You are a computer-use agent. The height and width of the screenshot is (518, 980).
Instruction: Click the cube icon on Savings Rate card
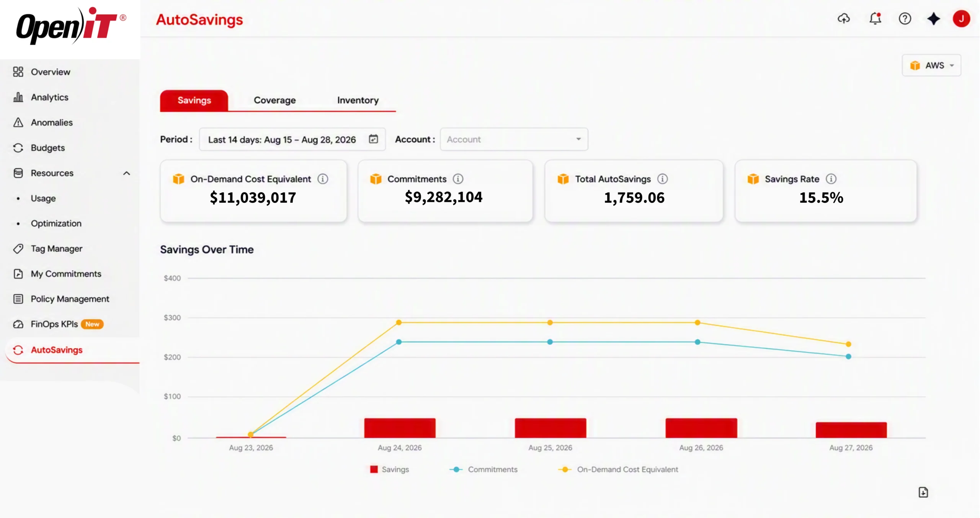(x=753, y=179)
